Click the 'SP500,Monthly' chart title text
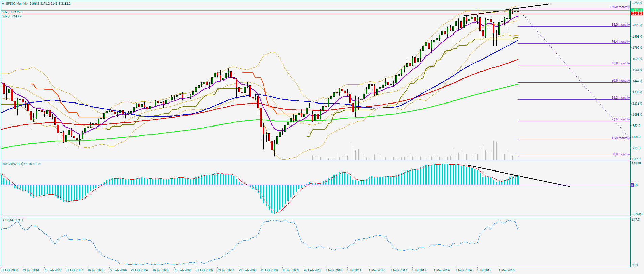644x274 pixels. [17, 4]
